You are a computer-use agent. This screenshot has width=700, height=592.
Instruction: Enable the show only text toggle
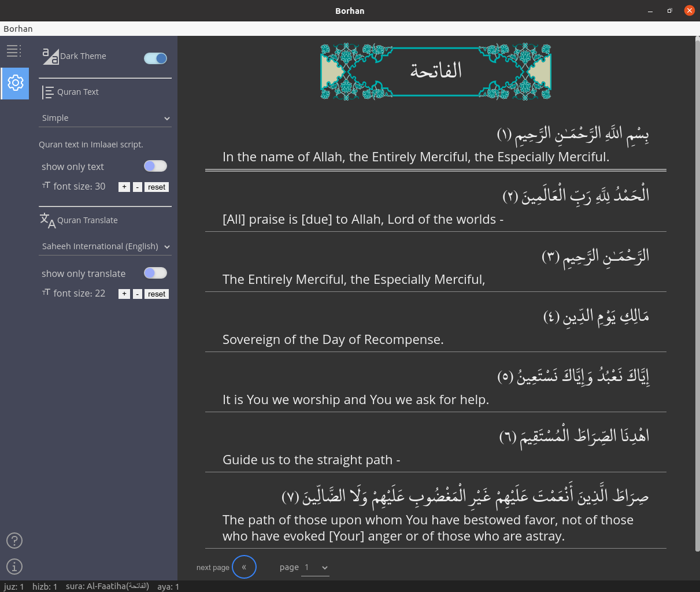tap(155, 166)
